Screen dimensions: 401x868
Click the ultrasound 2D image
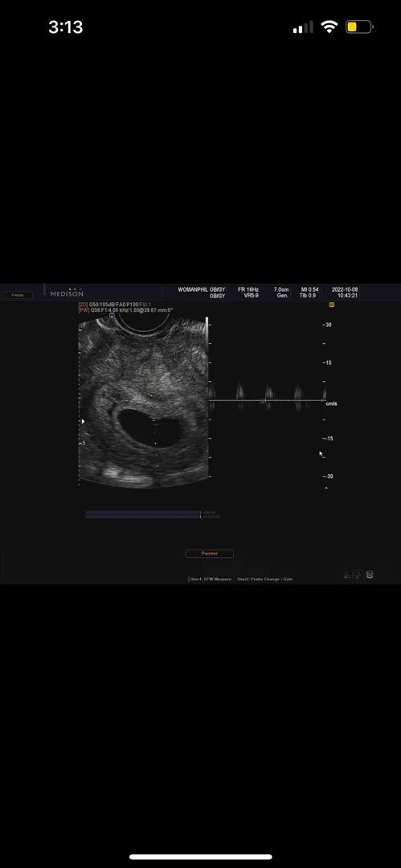point(144,403)
